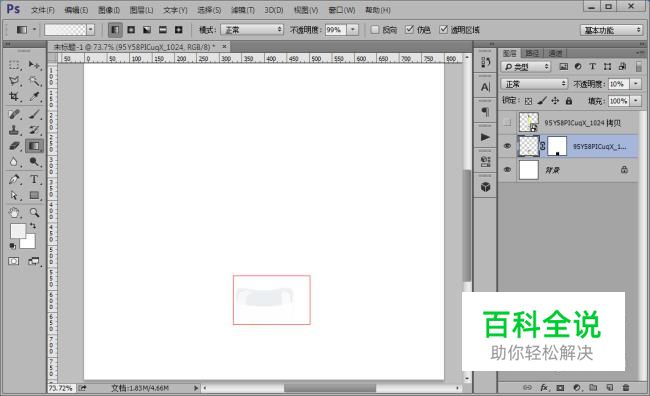Click the gradient preview swatch
This screenshot has height=396, width=650.
click(x=65, y=29)
